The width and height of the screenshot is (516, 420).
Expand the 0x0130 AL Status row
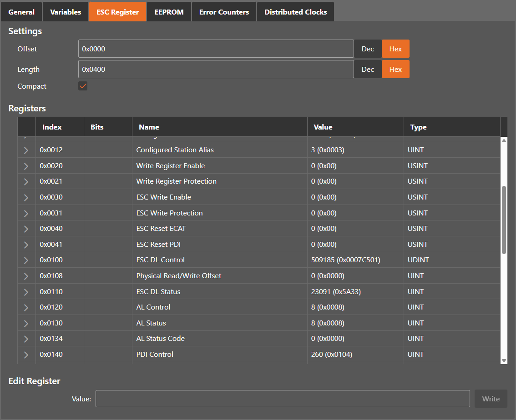[x=26, y=323]
